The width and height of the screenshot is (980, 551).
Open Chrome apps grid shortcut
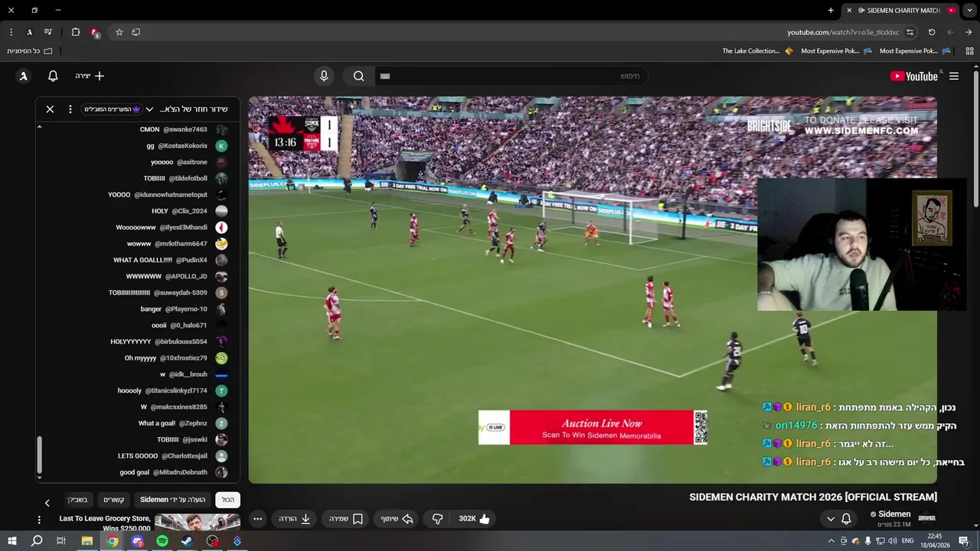[970, 51]
